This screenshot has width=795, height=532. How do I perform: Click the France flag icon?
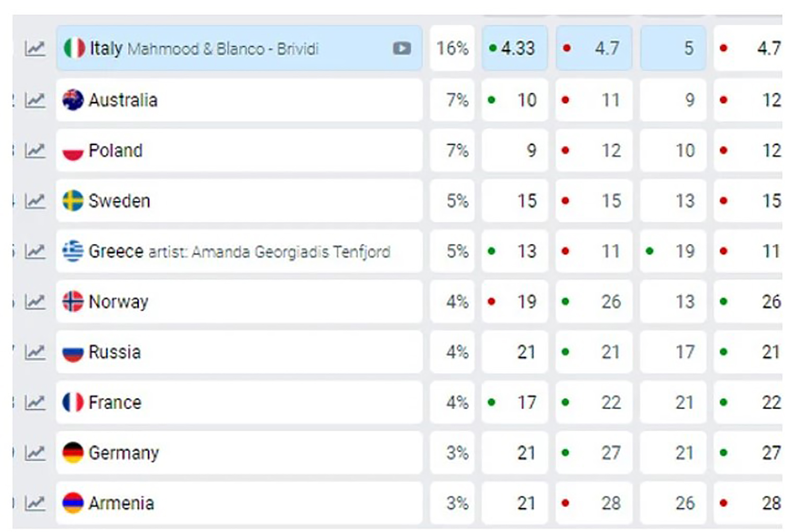[73, 402]
